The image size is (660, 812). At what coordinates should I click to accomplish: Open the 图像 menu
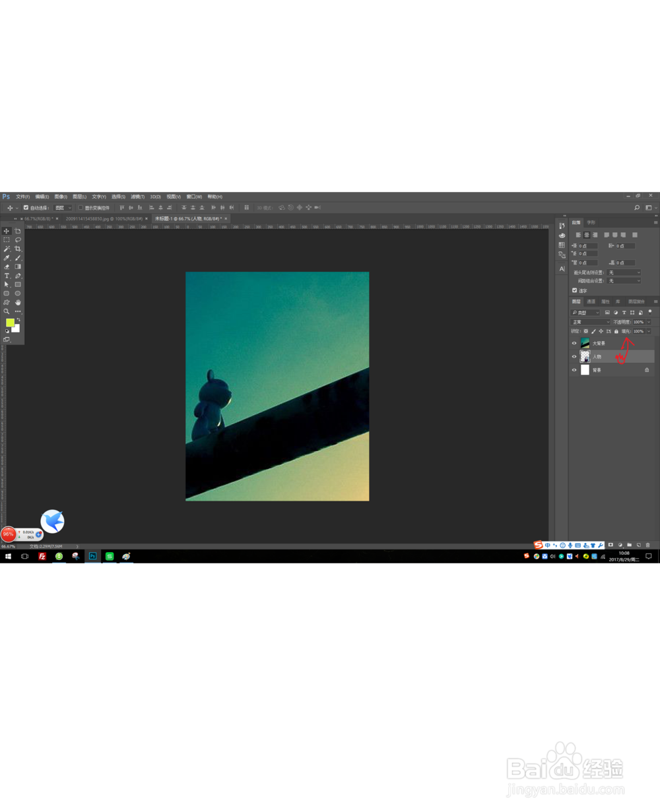point(61,197)
